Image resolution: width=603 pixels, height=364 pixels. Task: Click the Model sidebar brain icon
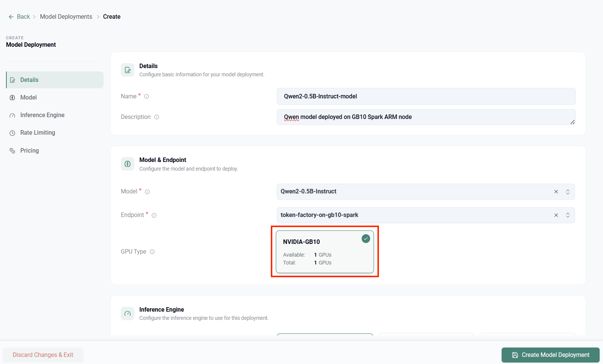pyautogui.click(x=12, y=98)
